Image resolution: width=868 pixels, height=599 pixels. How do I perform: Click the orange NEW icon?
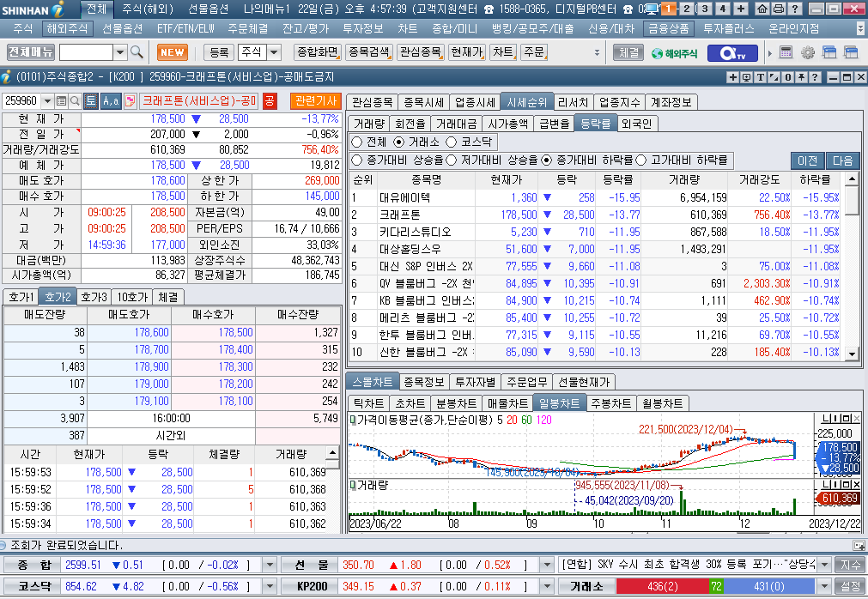pyautogui.click(x=173, y=52)
